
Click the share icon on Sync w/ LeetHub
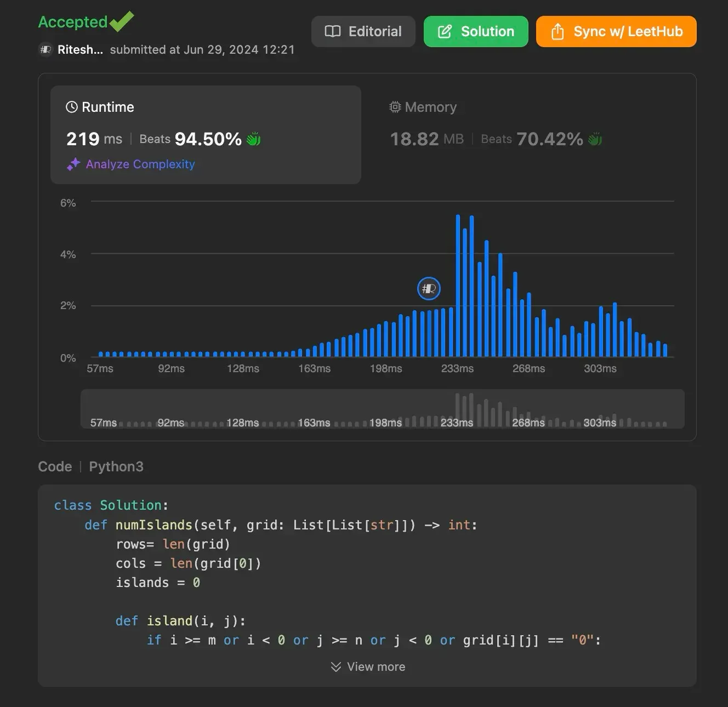[x=557, y=32]
